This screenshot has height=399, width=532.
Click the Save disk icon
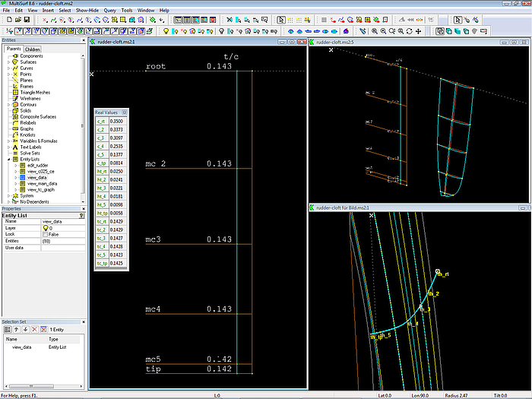[27, 20]
